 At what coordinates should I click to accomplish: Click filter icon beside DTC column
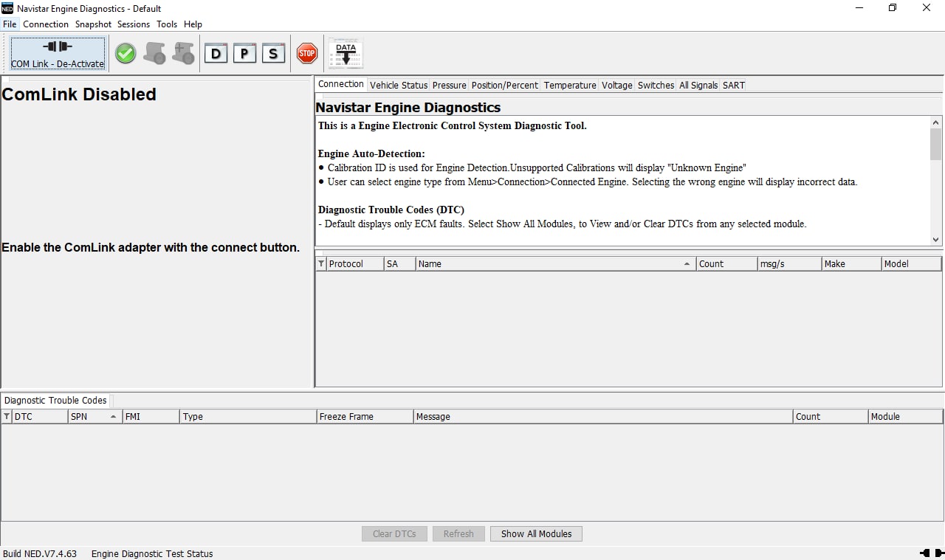click(x=7, y=417)
